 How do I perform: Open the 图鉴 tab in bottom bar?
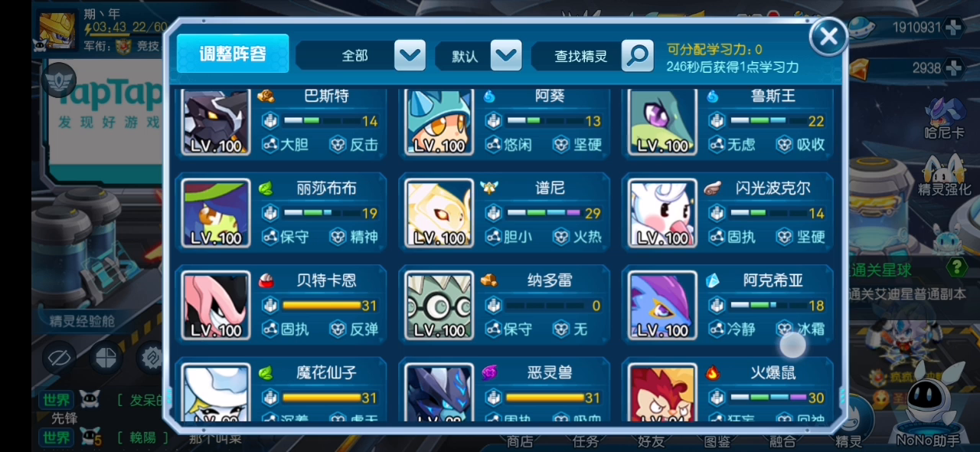click(x=717, y=441)
